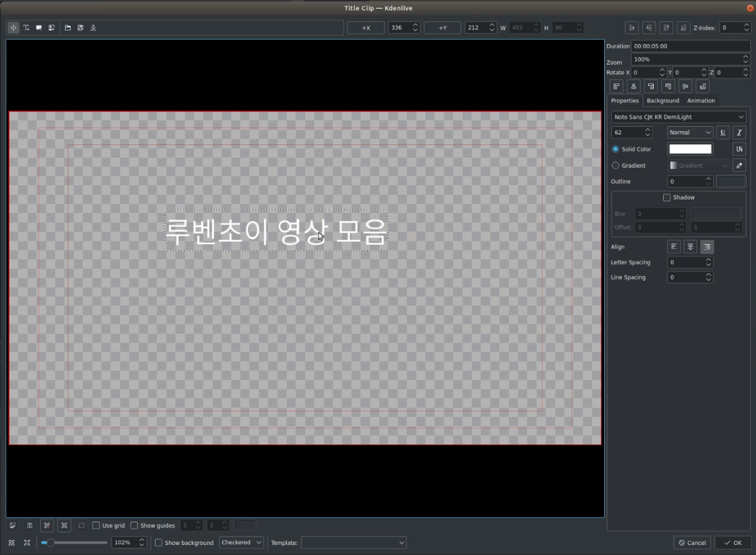Toggle the +Y origin button

pos(442,28)
